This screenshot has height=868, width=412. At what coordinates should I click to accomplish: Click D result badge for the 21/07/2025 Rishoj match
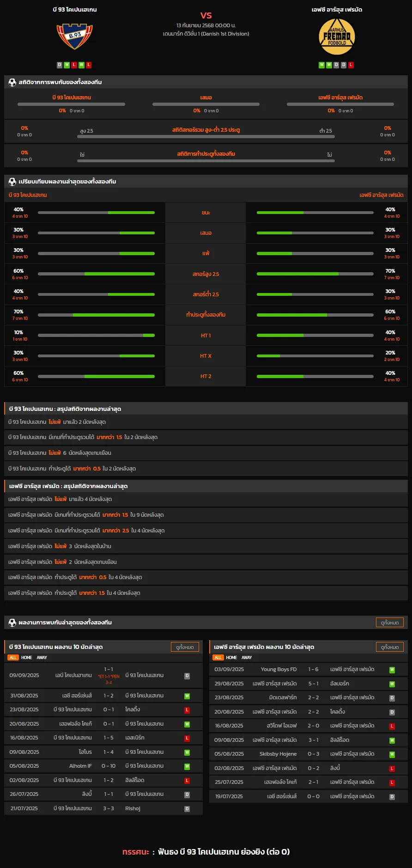[x=187, y=809]
